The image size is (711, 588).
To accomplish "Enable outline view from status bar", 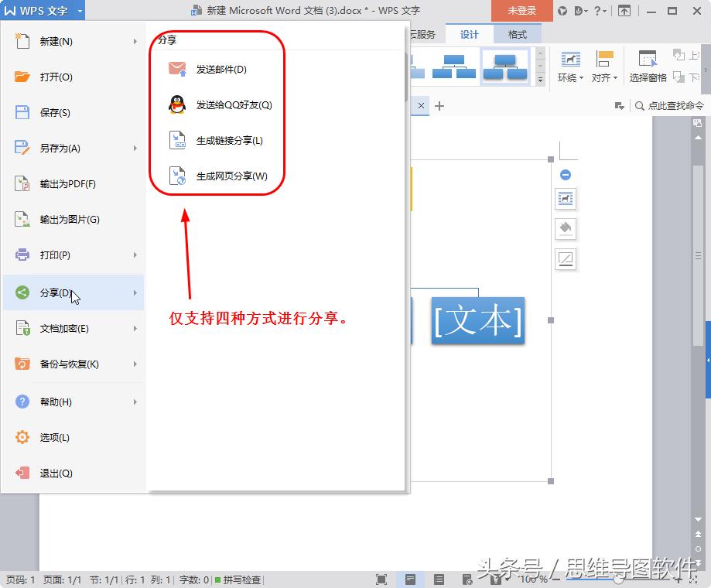I will click(x=439, y=578).
